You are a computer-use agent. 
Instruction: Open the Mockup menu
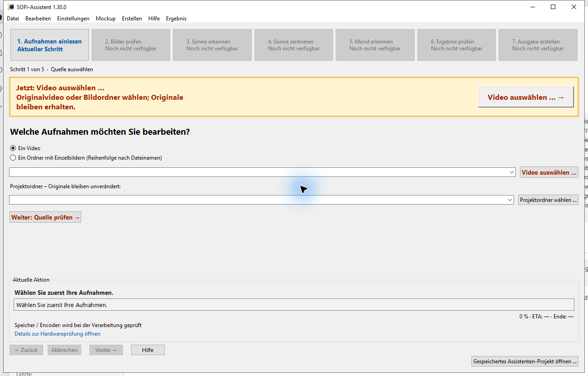pyautogui.click(x=106, y=19)
